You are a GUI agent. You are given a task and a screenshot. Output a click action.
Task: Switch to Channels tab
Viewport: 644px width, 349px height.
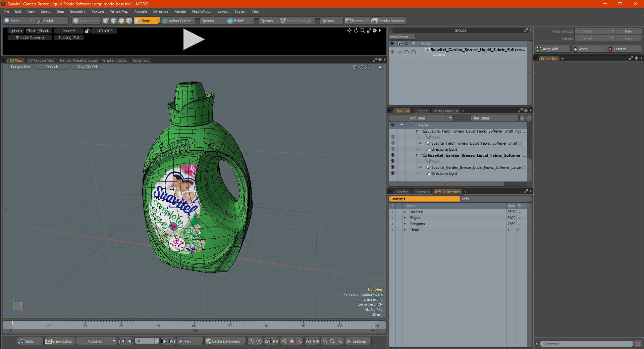coord(421,192)
